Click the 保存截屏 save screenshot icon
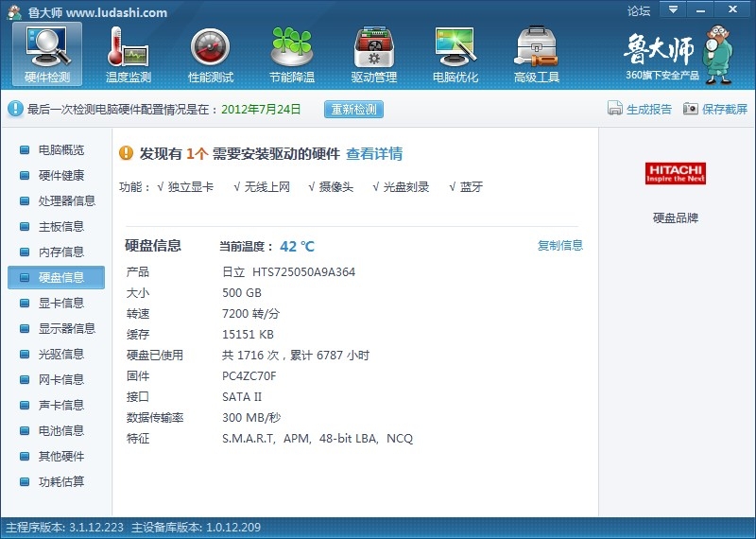The width and height of the screenshot is (756, 539). coord(691,109)
